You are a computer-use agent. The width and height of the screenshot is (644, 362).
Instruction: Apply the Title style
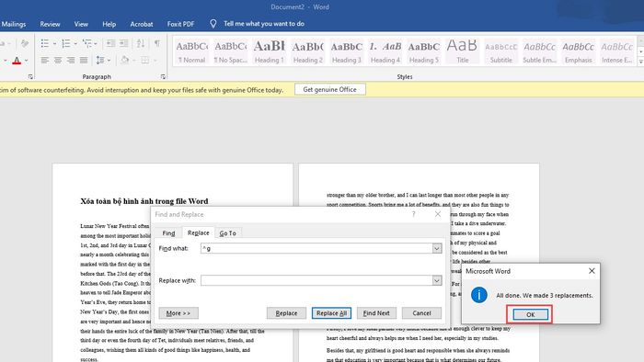coord(462,51)
